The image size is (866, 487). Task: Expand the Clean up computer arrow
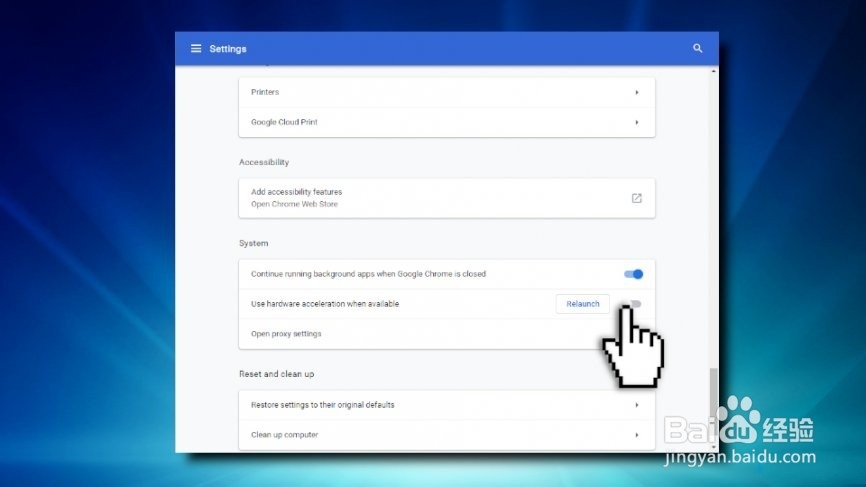coord(637,435)
